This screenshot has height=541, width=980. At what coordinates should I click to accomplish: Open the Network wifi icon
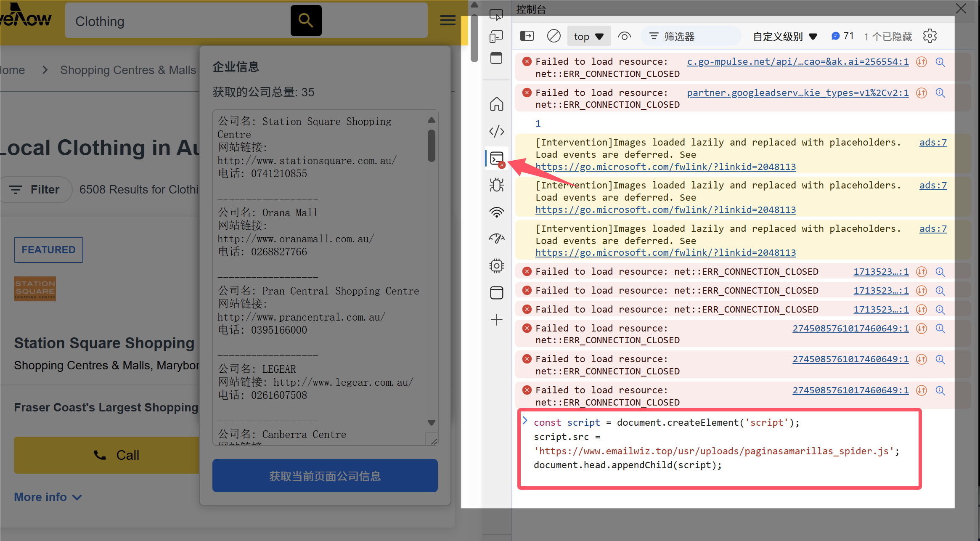[x=496, y=212]
